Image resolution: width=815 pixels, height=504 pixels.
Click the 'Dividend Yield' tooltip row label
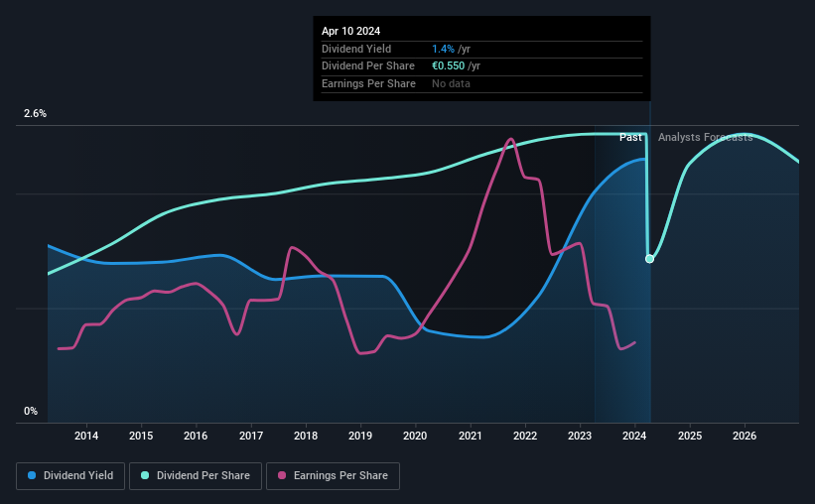[x=356, y=49]
